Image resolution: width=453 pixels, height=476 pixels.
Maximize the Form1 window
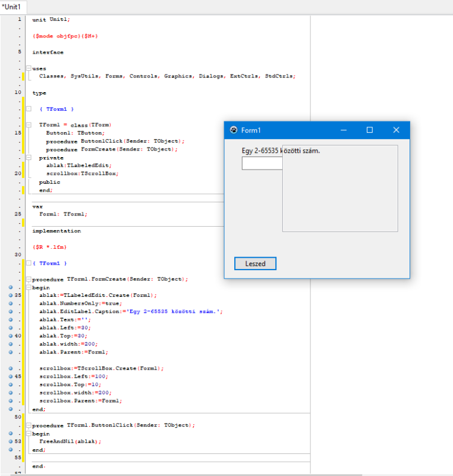(370, 130)
